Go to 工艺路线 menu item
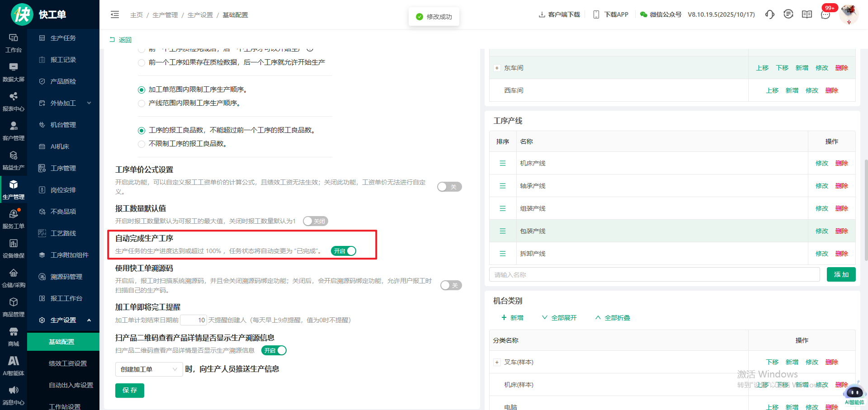 click(63, 233)
